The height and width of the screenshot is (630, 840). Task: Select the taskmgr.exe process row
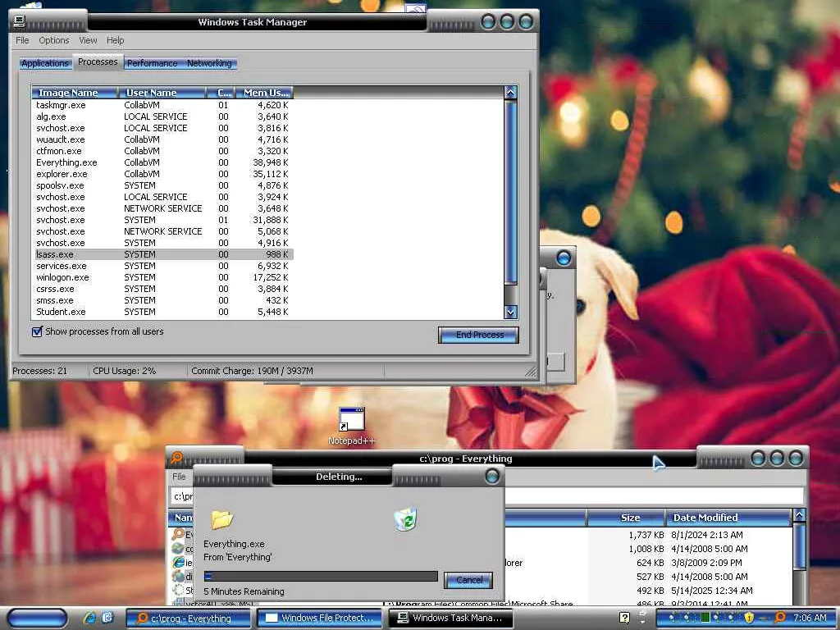[x=162, y=105]
